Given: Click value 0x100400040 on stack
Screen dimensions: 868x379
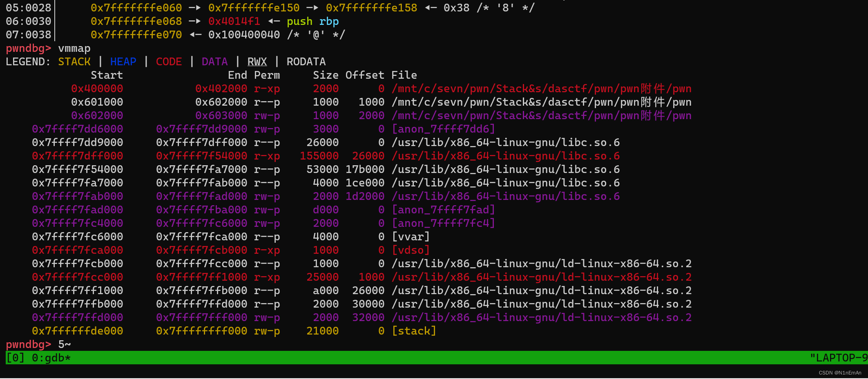Looking at the screenshot, I should click(x=244, y=35).
